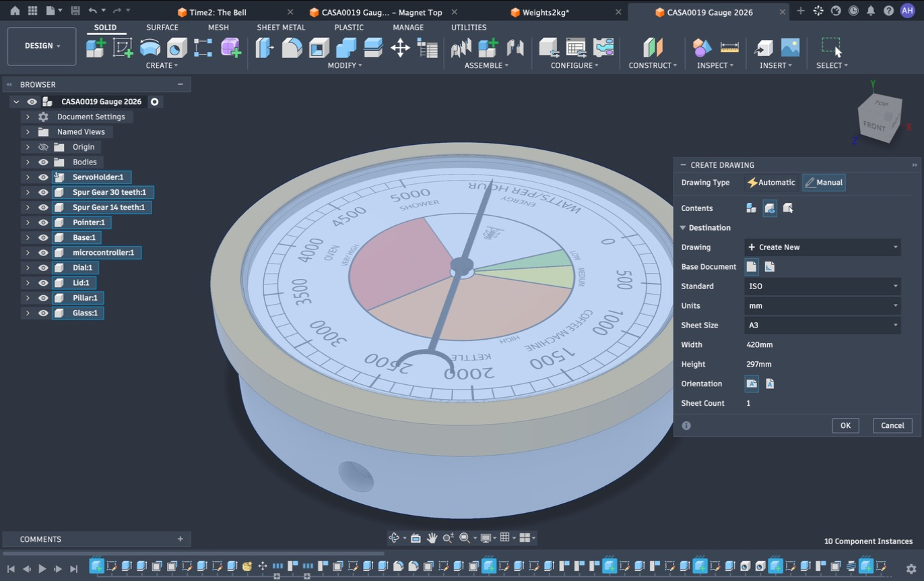This screenshot has width=924, height=581.
Task: Click the Insert Canvas image icon
Action: coord(790,48)
